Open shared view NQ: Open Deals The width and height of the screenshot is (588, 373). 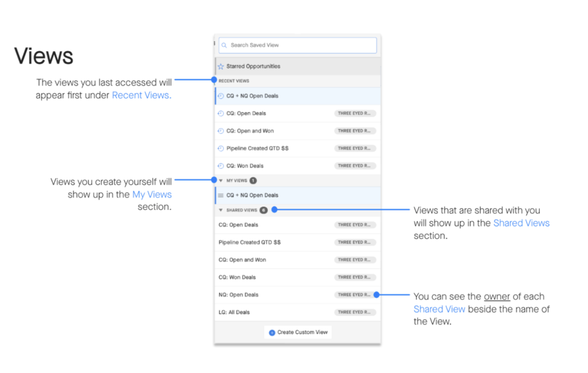click(x=298, y=295)
